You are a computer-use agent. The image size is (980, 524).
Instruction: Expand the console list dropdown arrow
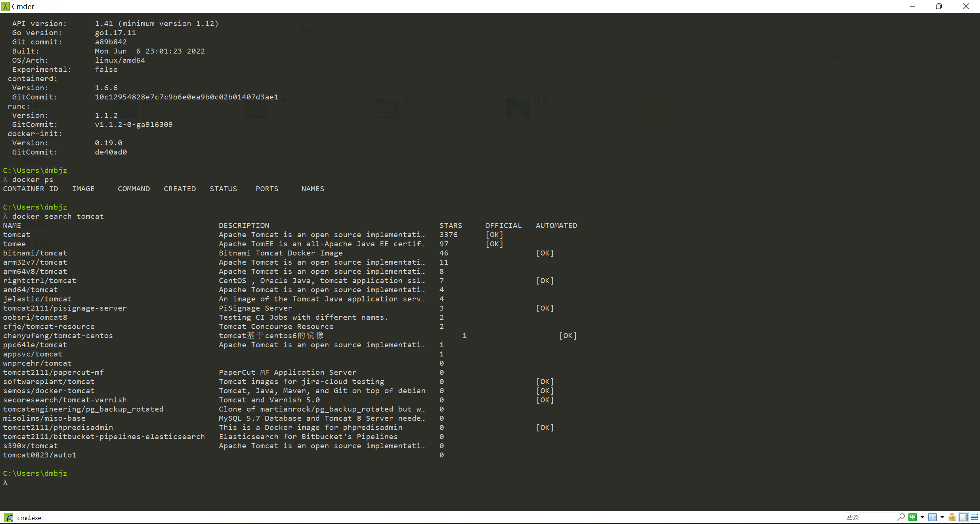(x=942, y=517)
